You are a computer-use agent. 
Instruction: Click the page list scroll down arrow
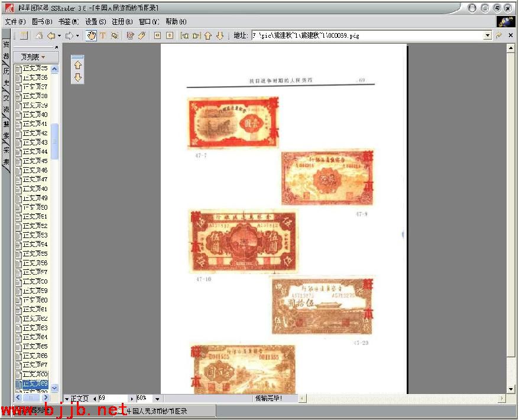click(x=54, y=388)
